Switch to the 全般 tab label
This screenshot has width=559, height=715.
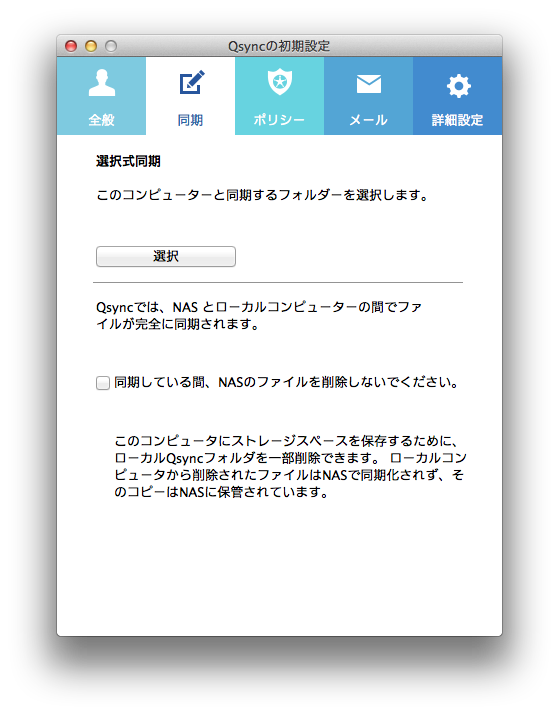pyautogui.click(x=102, y=120)
